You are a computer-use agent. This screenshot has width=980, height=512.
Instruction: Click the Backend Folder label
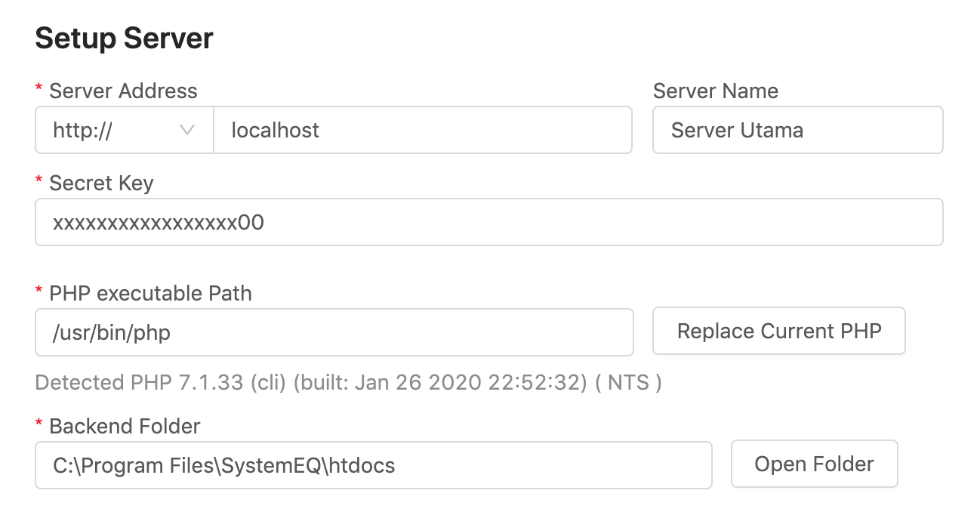click(x=124, y=426)
